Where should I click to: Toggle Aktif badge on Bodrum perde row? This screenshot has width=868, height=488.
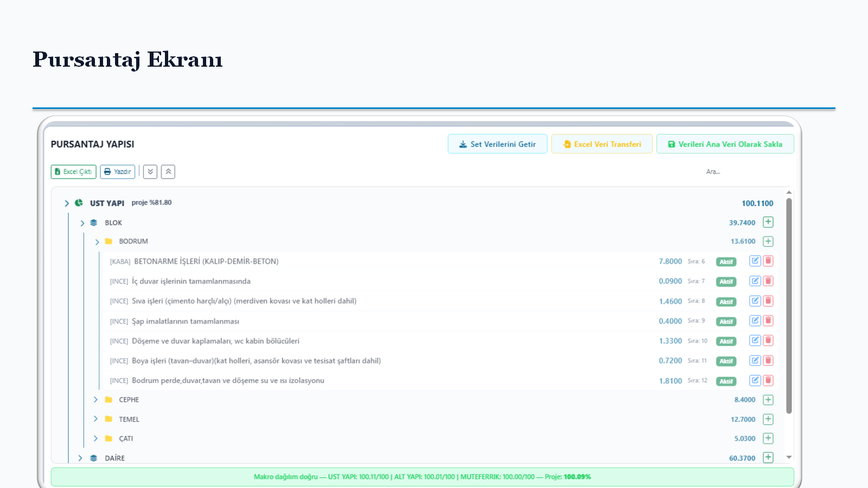pos(726,381)
